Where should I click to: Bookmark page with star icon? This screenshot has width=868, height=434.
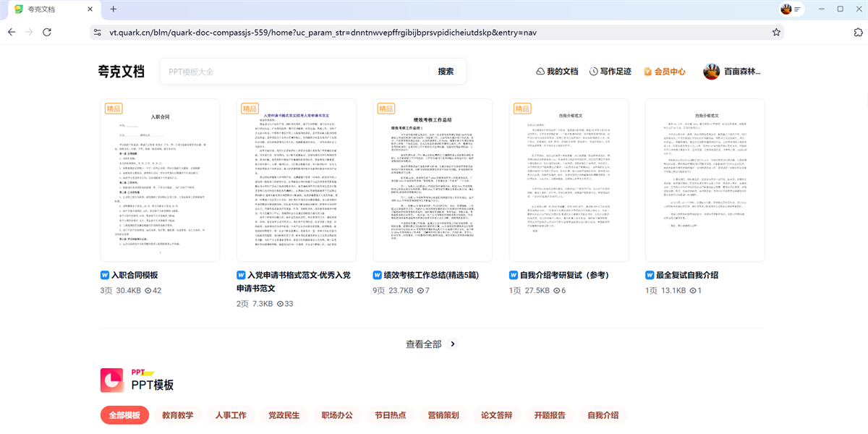click(776, 33)
